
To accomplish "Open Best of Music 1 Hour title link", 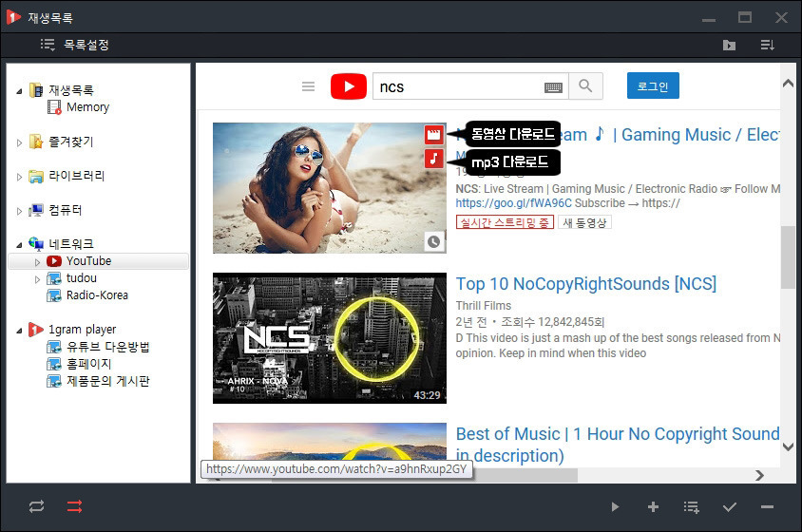I will coord(618,444).
